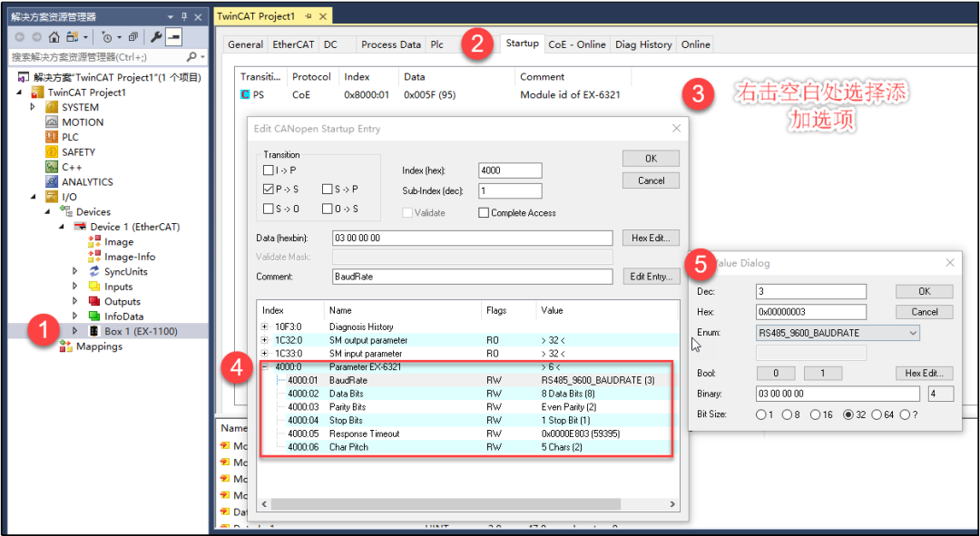Open the pending changes filter clock icon

click(107, 37)
